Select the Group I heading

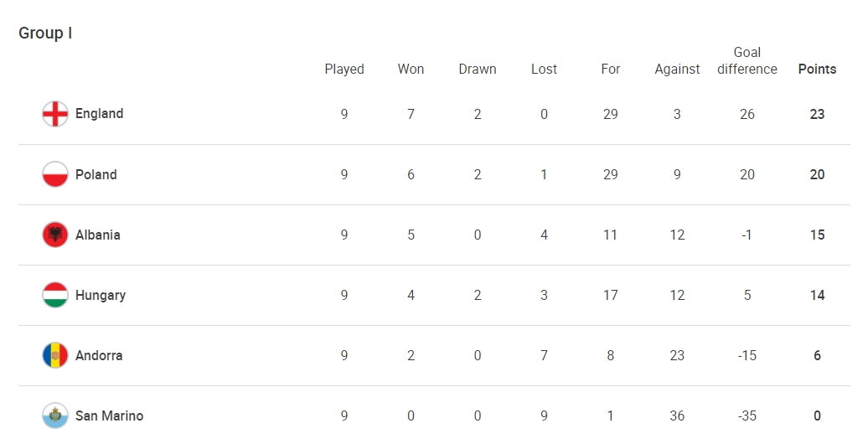45,34
